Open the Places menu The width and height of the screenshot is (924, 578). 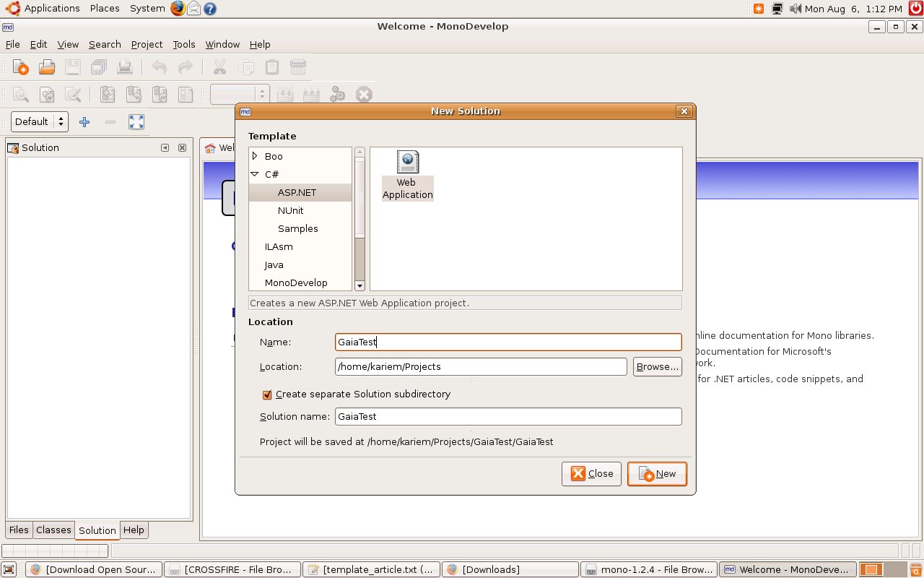[x=105, y=9]
